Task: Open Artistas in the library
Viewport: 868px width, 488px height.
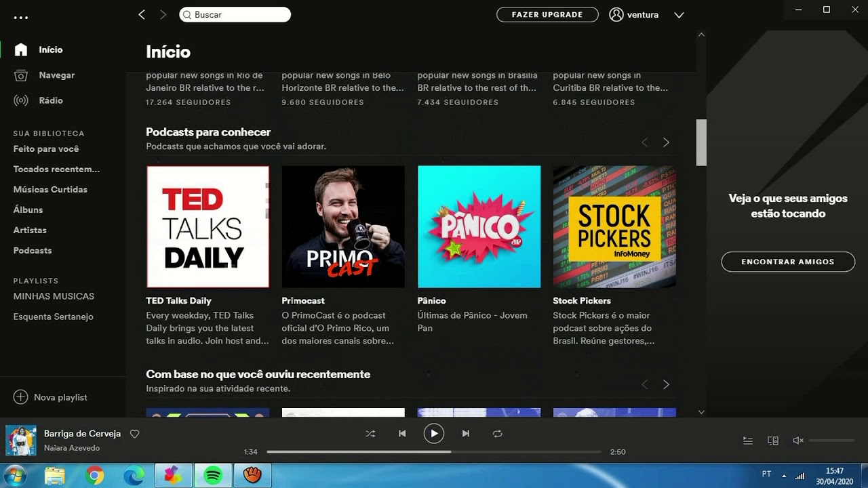Action: [x=30, y=230]
